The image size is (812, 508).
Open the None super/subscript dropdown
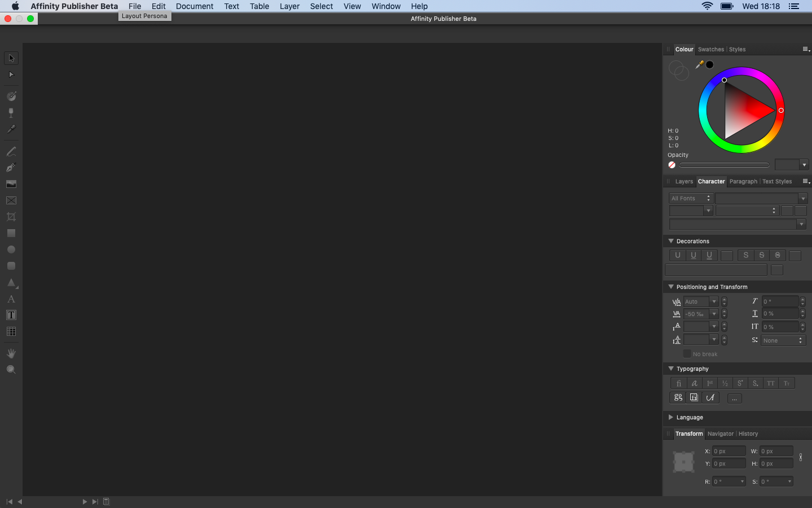click(783, 340)
